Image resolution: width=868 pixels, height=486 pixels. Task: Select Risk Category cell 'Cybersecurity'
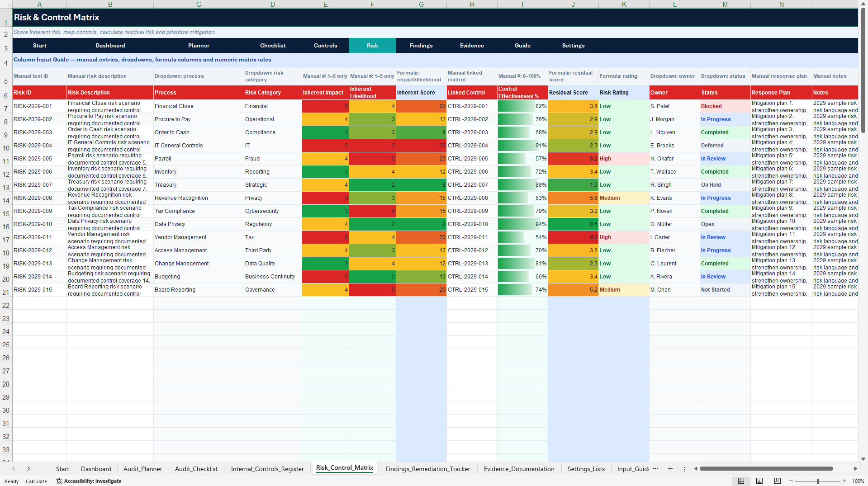tap(273, 211)
